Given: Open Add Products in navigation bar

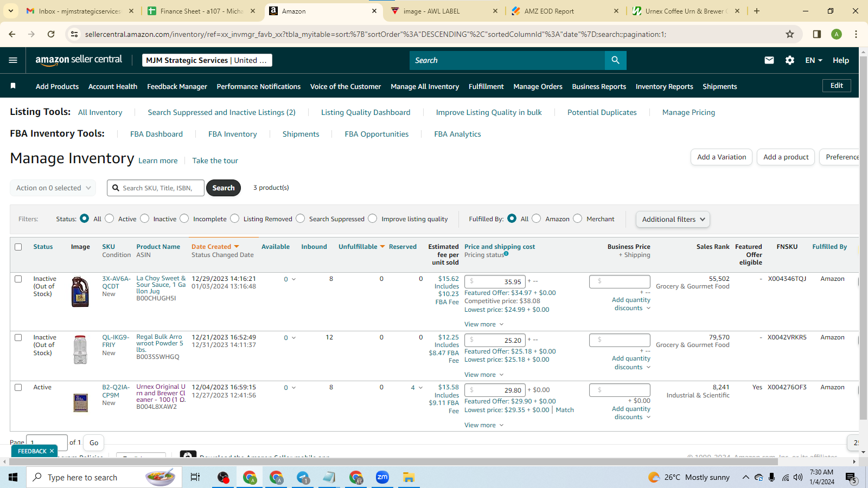Looking at the screenshot, I should point(57,86).
